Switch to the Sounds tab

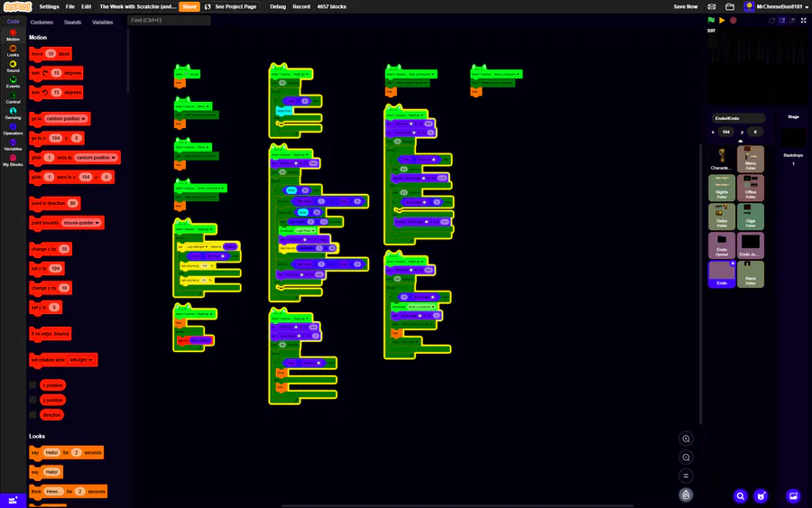click(x=72, y=23)
